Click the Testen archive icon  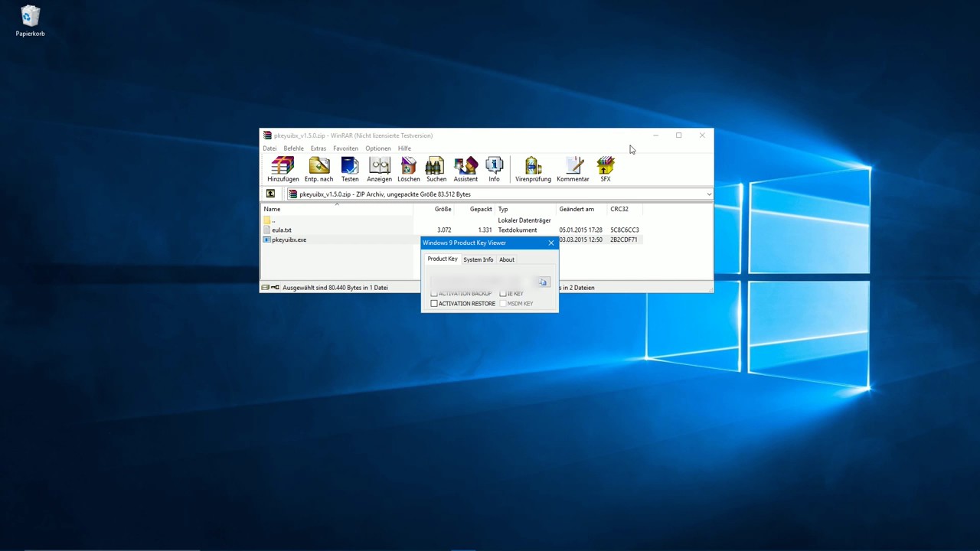tap(350, 170)
